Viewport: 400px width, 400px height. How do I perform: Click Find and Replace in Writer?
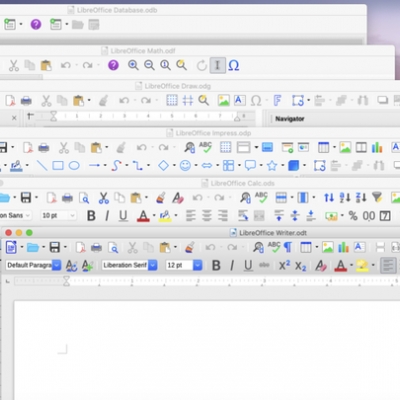click(258, 247)
